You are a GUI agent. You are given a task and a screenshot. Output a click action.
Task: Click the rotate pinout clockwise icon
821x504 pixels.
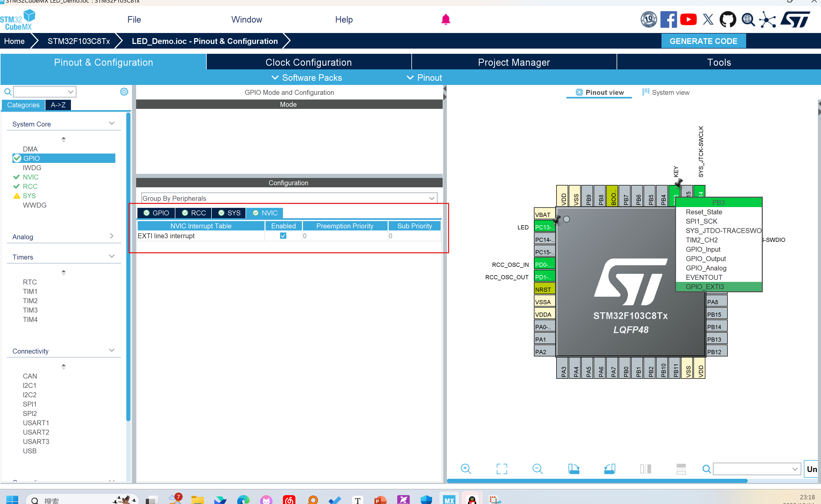tap(574, 469)
